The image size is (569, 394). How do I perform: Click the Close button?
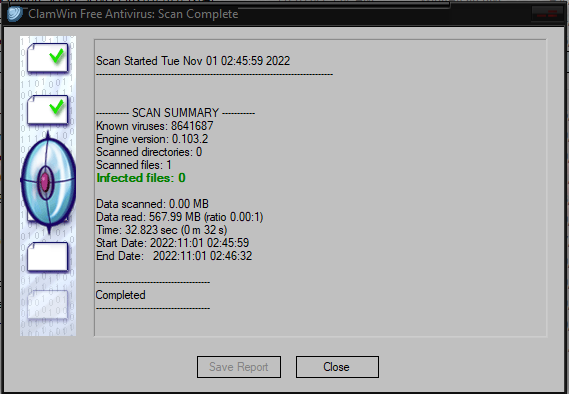337,367
